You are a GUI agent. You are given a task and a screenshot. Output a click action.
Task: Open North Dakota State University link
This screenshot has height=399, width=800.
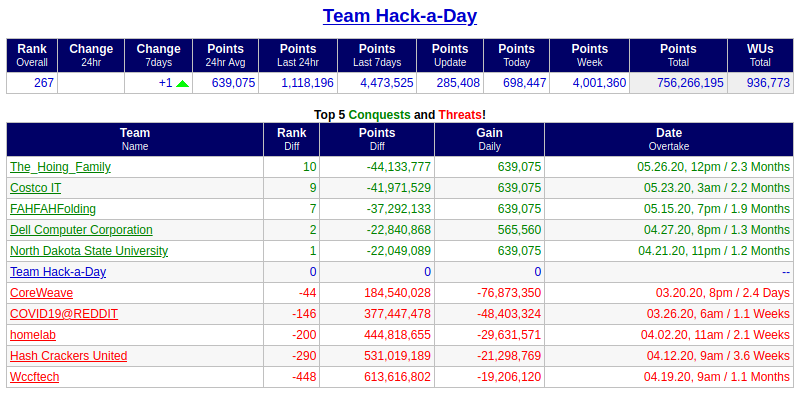(89, 251)
